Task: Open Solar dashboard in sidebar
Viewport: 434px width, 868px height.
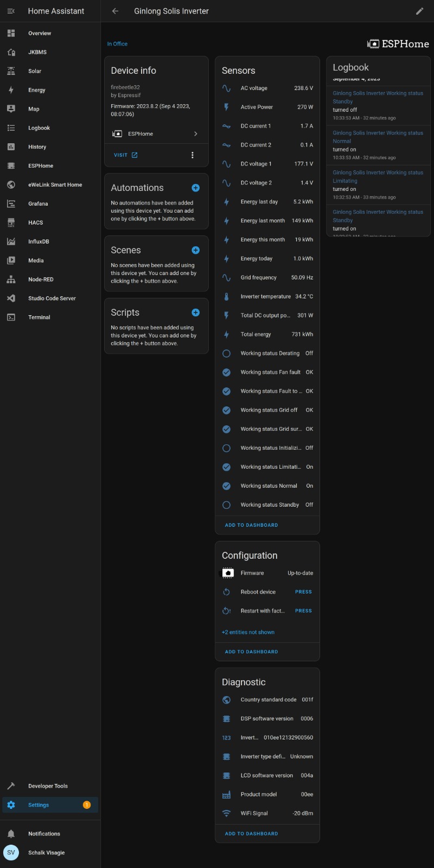Action: [x=50, y=71]
